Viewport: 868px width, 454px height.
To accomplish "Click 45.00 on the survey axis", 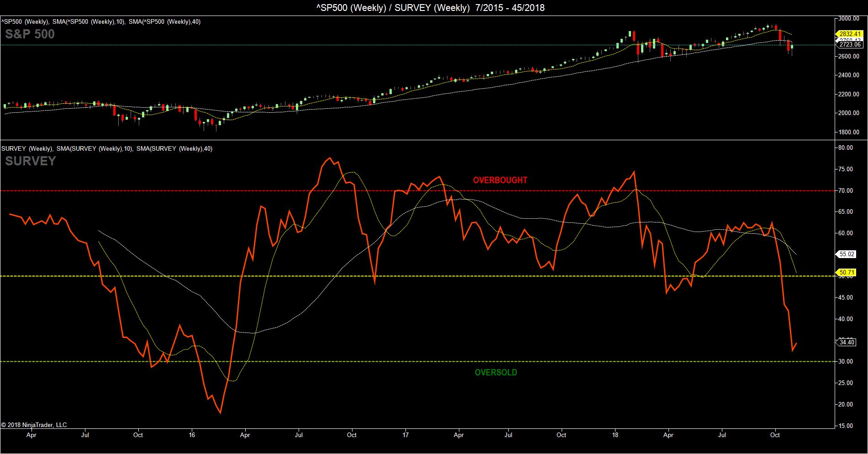I will [x=846, y=297].
